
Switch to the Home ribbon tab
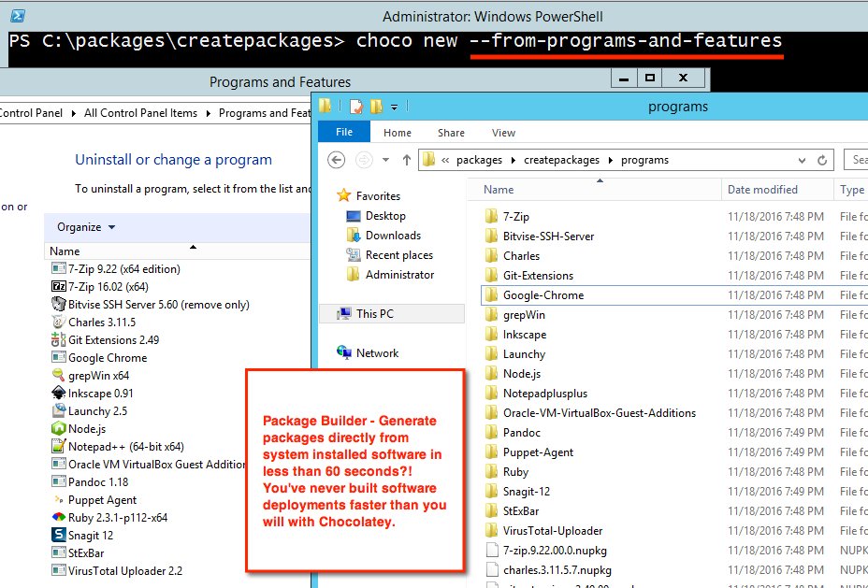(x=398, y=133)
